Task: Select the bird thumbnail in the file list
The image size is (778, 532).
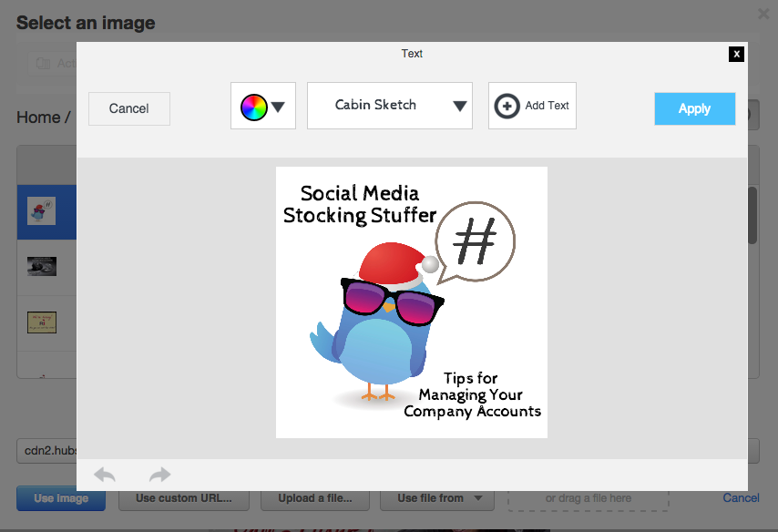Action: pyautogui.click(x=41, y=211)
